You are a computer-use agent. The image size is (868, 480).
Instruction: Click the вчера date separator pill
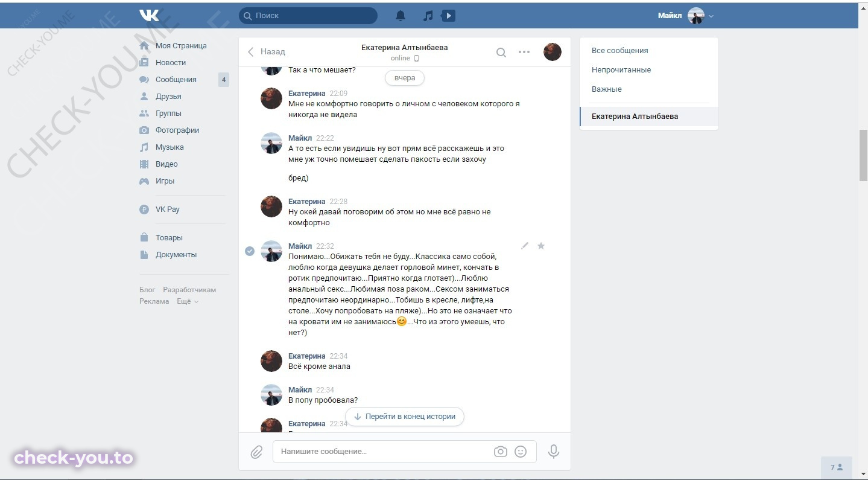click(x=405, y=78)
